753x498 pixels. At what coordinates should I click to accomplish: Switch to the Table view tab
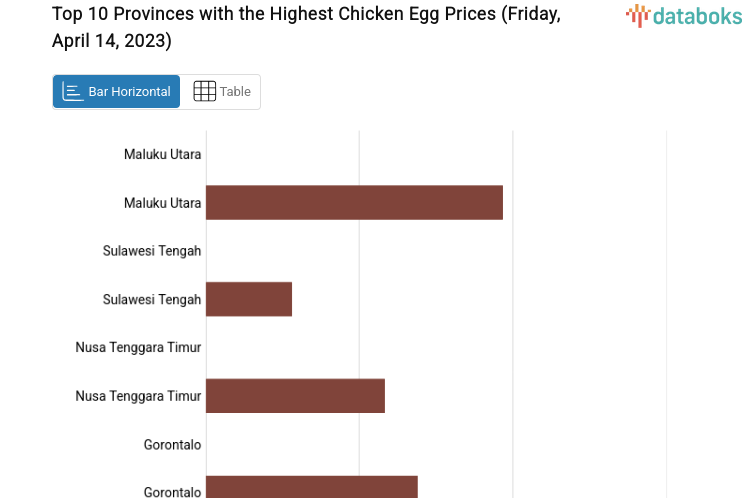coord(221,92)
